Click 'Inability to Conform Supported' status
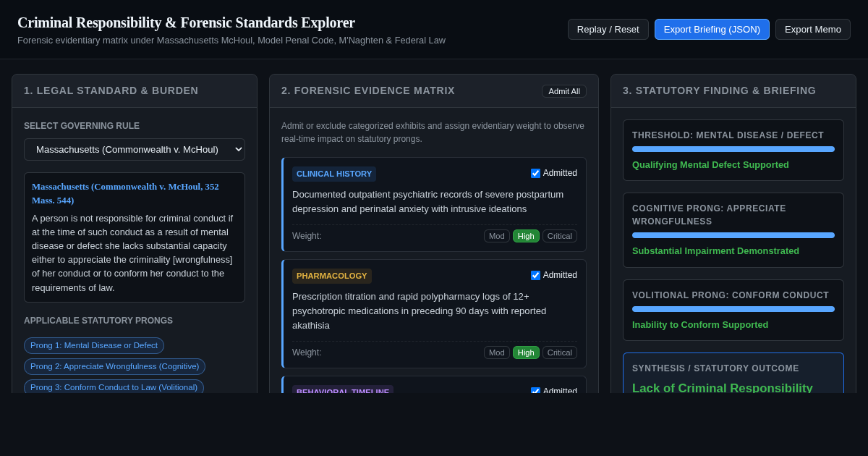 tap(700, 325)
